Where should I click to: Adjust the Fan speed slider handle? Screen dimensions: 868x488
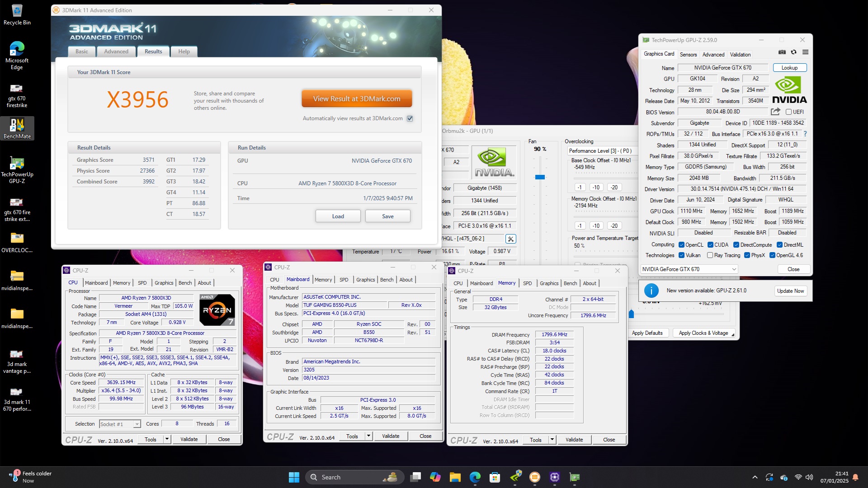tap(540, 177)
